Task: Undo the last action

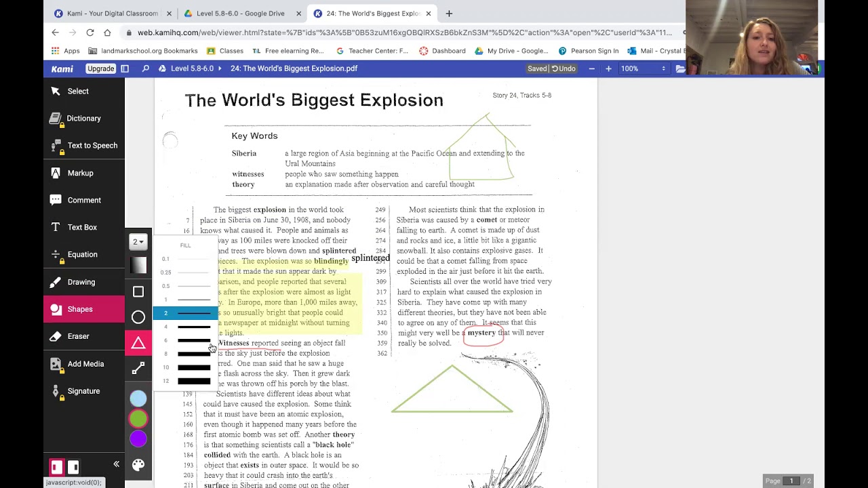Action: (564, 68)
